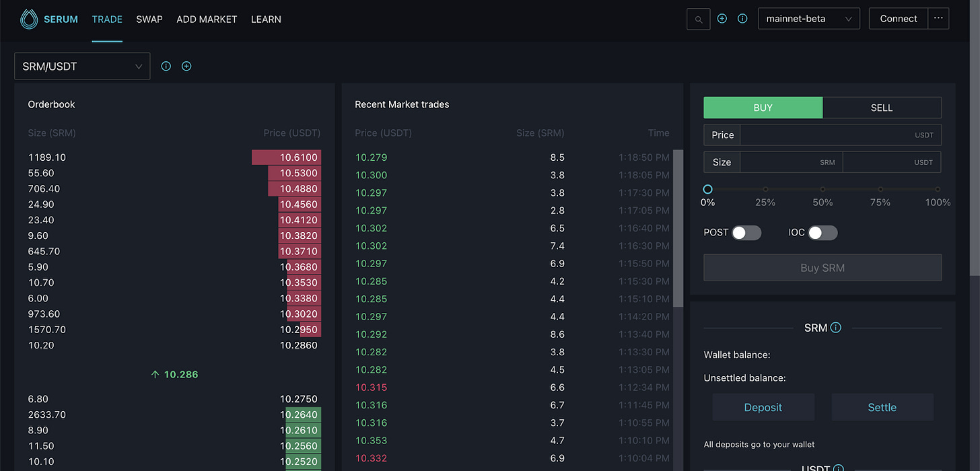
Task: Select bid price 10.2560 in orderbook
Action: click(x=299, y=446)
